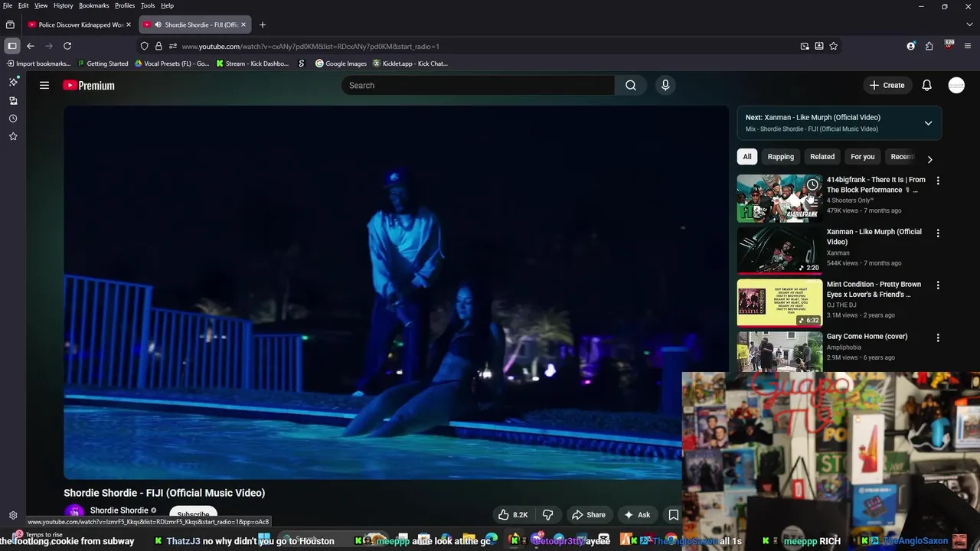This screenshot has width=980, height=551.
Task: Start voice search with the microphone
Action: pos(665,85)
